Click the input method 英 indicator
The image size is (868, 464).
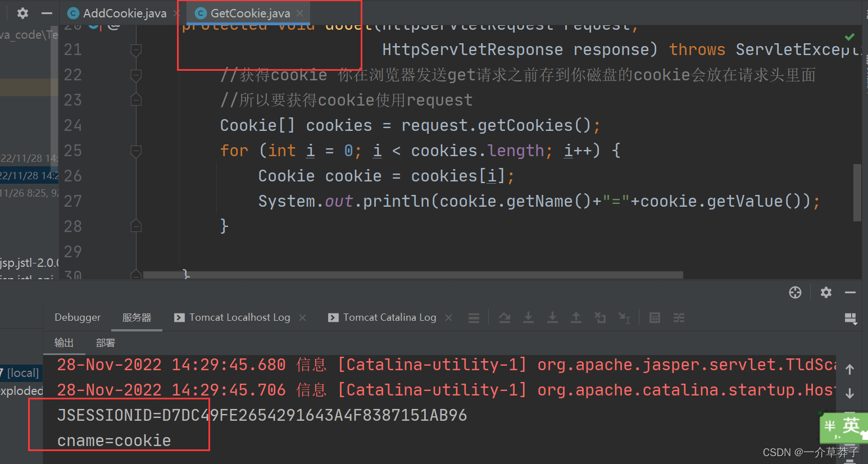851,426
